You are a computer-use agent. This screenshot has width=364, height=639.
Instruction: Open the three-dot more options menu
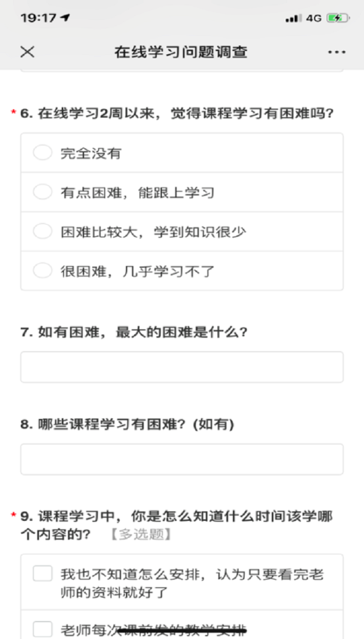(337, 52)
